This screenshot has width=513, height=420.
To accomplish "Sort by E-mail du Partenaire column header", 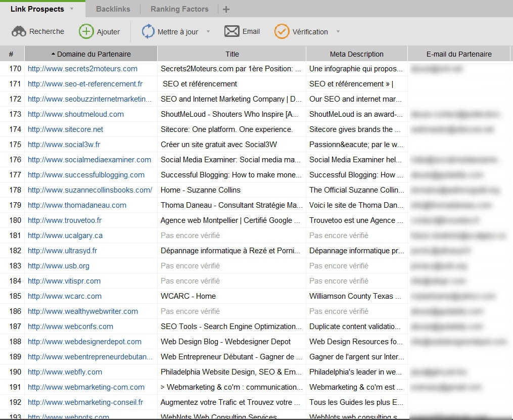I will (459, 54).
